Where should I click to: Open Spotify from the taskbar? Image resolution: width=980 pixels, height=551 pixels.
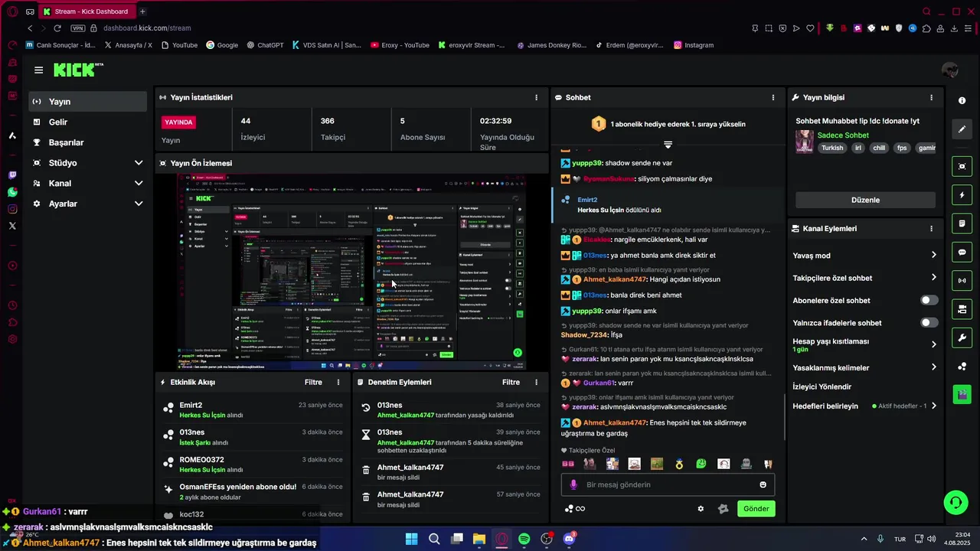[524, 539]
